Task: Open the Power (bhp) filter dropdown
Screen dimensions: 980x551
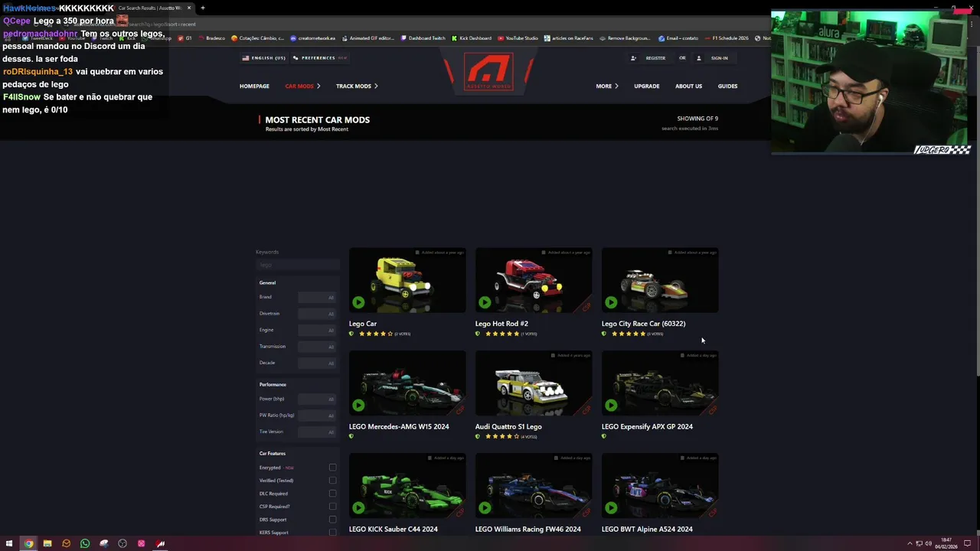Action: [317, 399]
